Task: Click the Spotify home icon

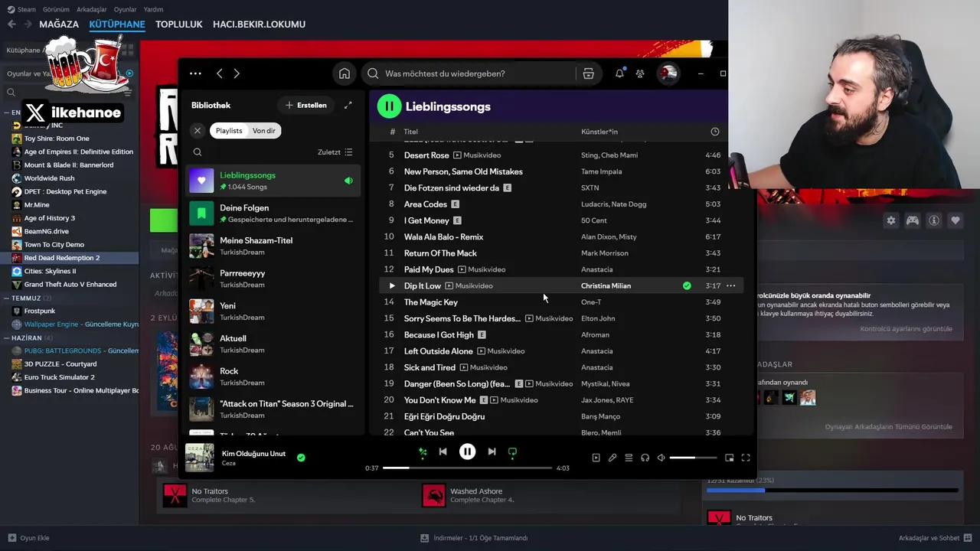Action: [x=345, y=73]
